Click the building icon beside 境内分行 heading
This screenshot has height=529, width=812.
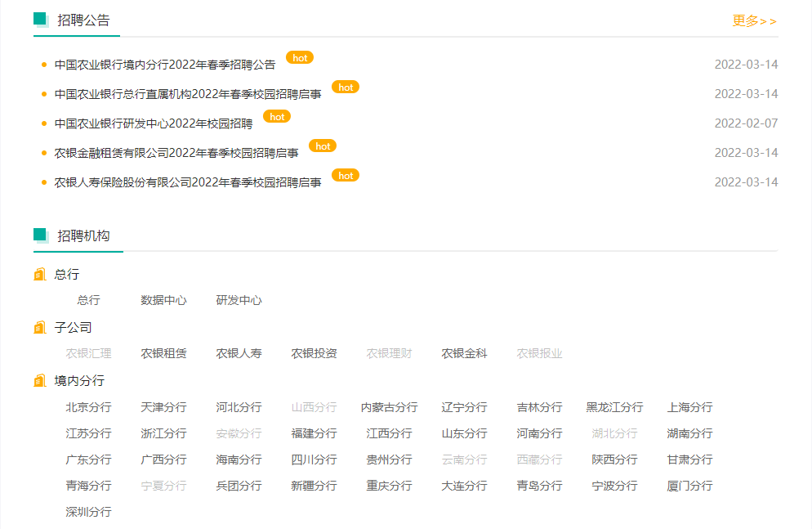(x=40, y=381)
